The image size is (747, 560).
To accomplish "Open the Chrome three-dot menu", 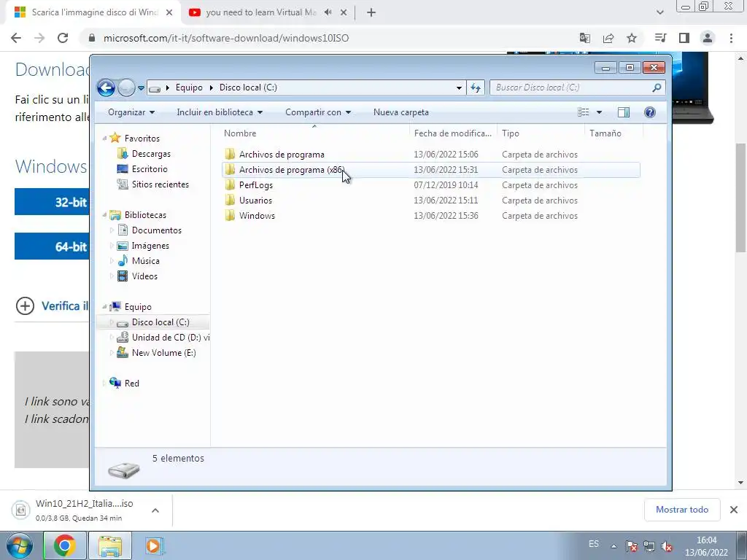I will point(731,38).
